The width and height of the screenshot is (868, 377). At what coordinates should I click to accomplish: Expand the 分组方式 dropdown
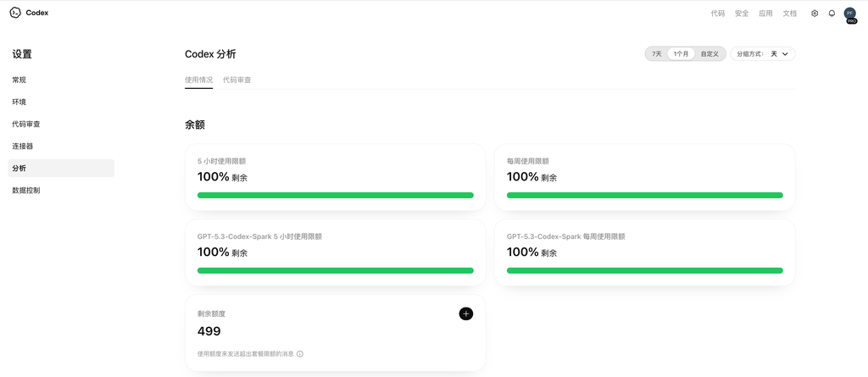coord(763,54)
